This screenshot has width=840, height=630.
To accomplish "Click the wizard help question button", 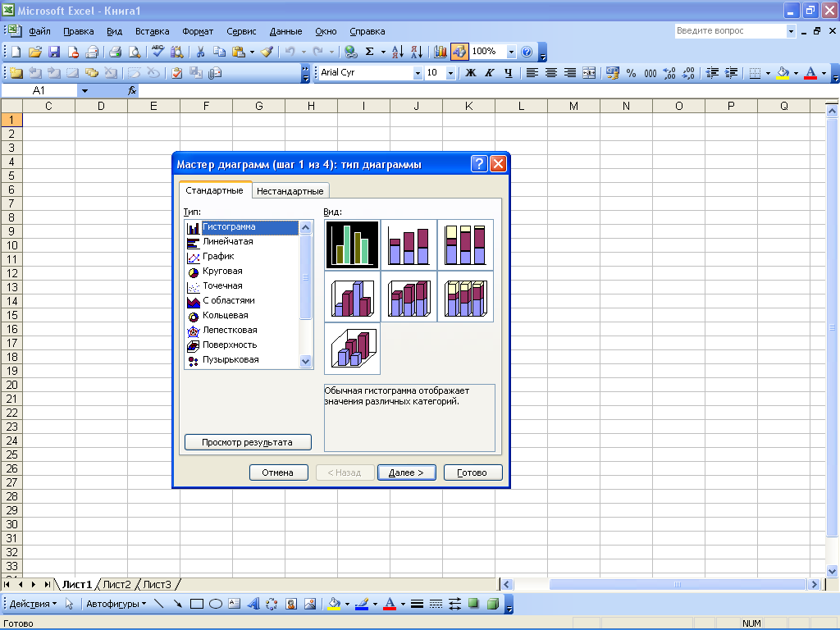I will coord(479,164).
